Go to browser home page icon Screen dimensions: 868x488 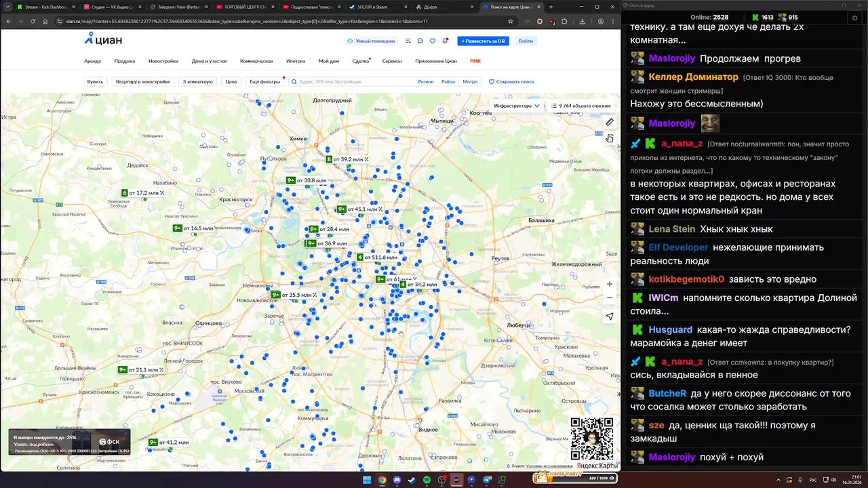point(45,21)
